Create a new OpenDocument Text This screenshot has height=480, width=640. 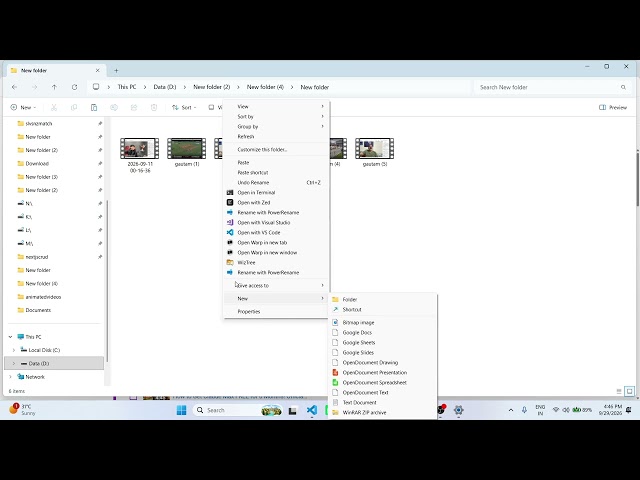click(x=382, y=393)
